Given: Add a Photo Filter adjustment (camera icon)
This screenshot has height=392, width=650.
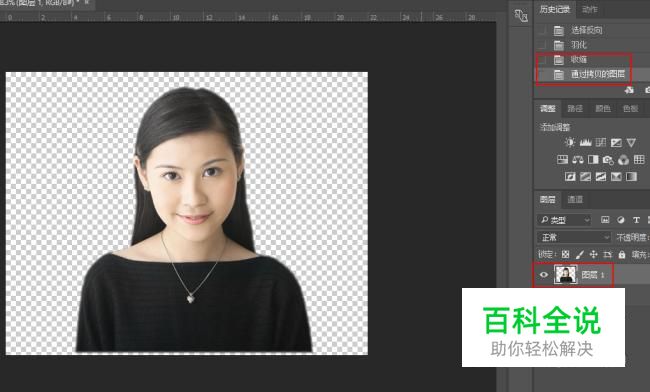Looking at the screenshot, I should pos(608,160).
